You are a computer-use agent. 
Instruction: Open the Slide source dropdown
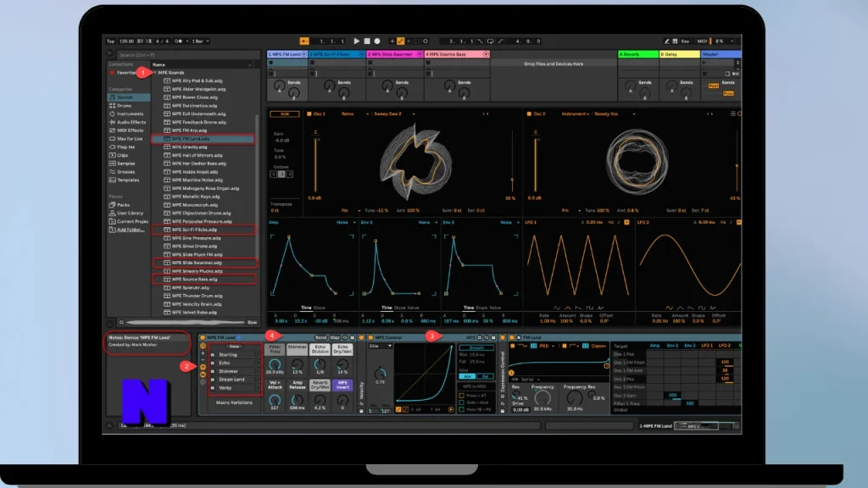(x=381, y=346)
